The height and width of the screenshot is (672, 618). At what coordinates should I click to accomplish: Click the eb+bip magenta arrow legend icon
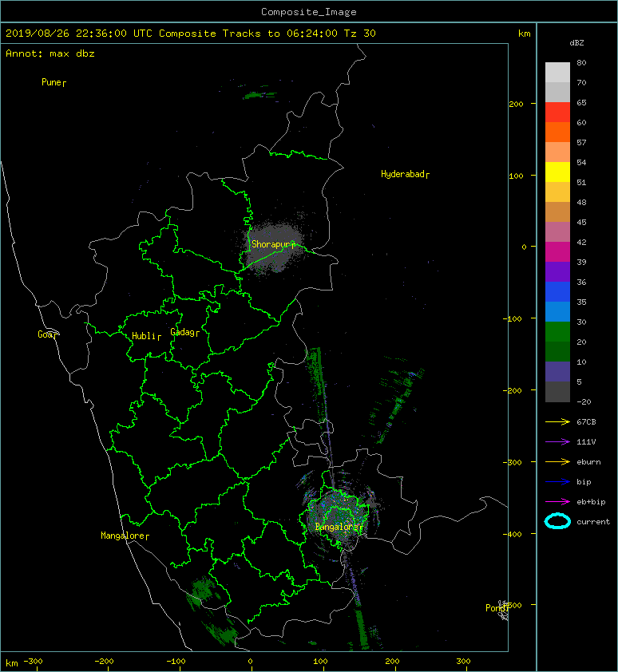tap(557, 502)
